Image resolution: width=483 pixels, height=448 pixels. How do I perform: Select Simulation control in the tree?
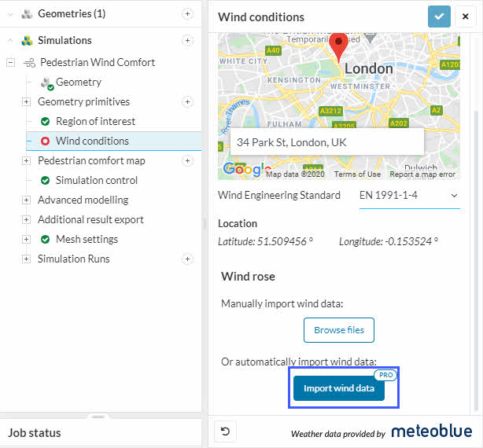coord(96,180)
